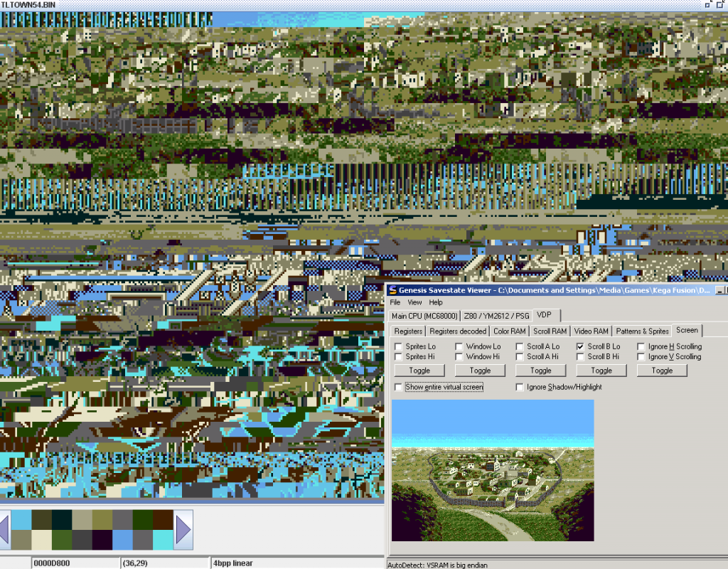The width and height of the screenshot is (728, 569).
Task: Click the Genesis Savestate Viewer title icon
Action: pyautogui.click(x=392, y=290)
